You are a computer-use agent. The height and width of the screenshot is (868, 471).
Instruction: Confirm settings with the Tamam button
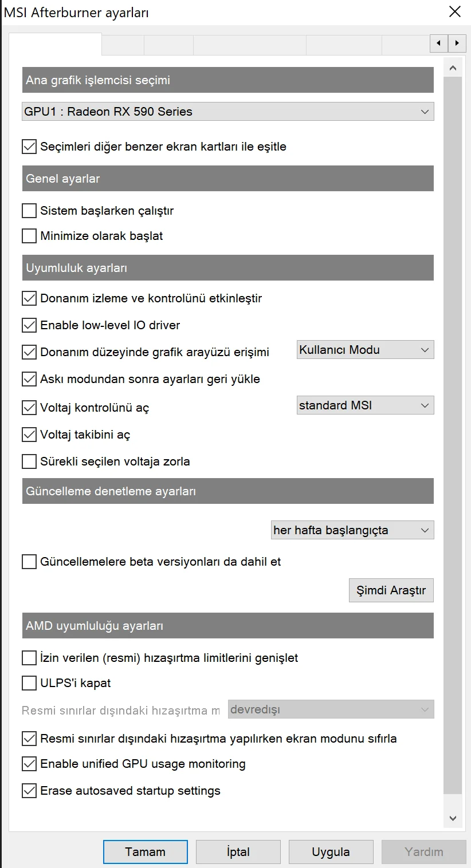145,851
